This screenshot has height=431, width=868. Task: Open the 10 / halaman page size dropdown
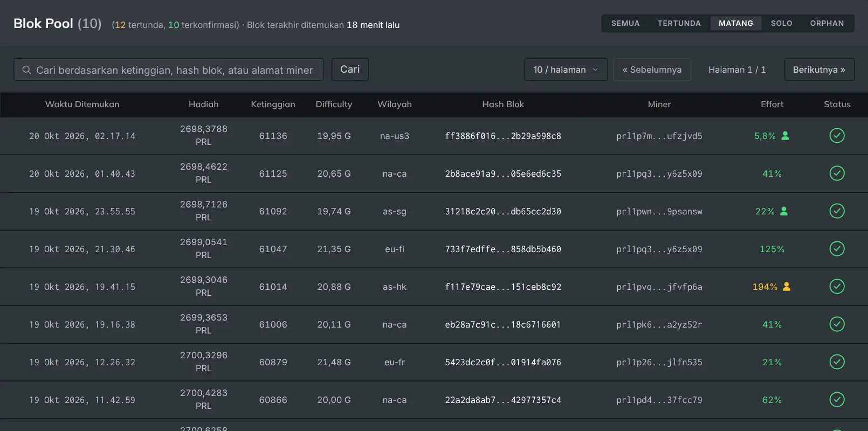tap(566, 69)
